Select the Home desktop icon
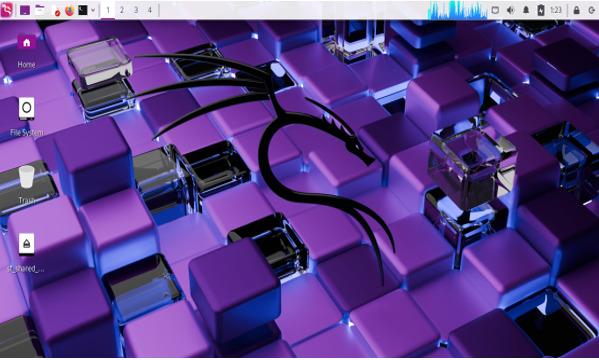599x360 pixels. (x=26, y=42)
